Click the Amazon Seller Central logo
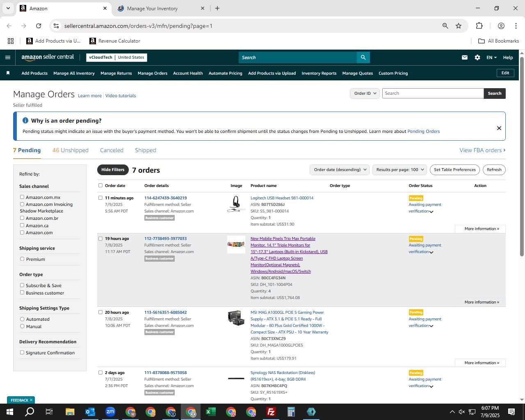Viewport: 525px width, 420px height. tap(48, 57)
